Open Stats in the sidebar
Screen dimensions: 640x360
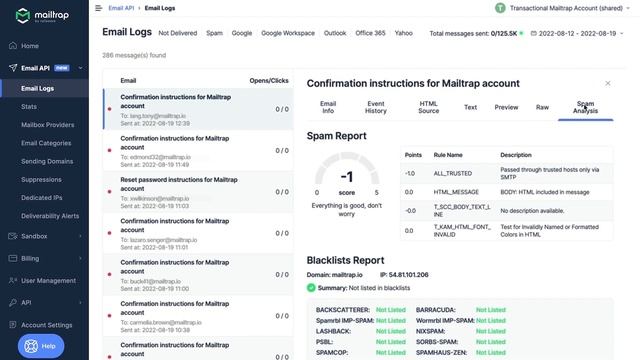[x=29, y=107]
